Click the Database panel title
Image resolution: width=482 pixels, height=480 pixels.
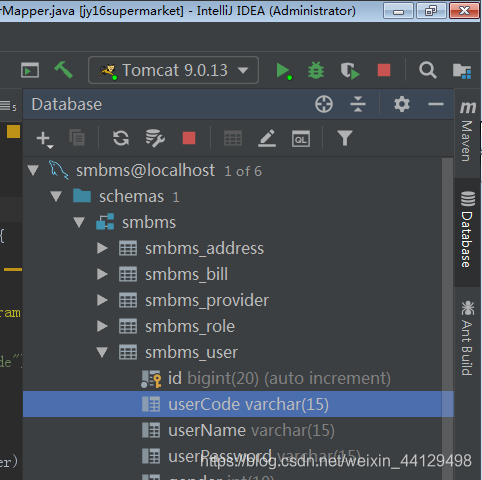pyautogui.click(x=67, y=104)
